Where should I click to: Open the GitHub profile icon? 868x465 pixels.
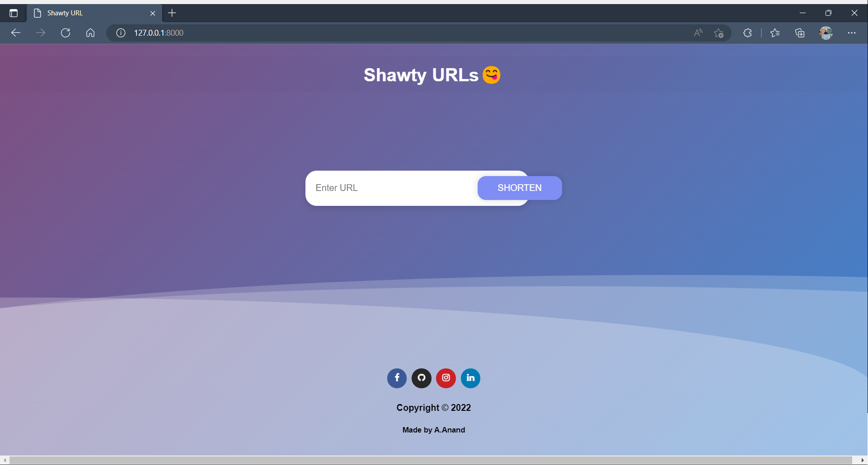(421, 378)
